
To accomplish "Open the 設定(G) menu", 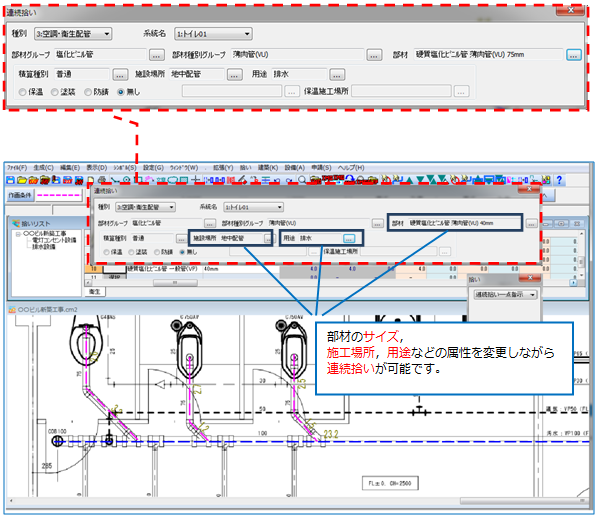I will pos(153,167).
